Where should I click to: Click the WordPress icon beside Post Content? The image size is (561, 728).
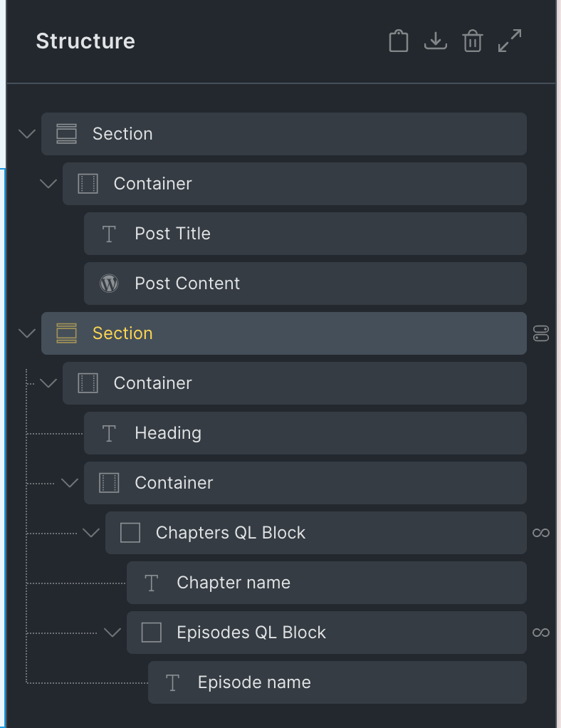click(x=109, y=284)
